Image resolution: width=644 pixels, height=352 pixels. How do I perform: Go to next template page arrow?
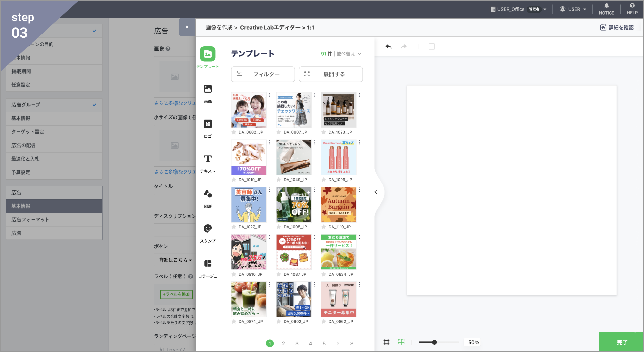(338, 343)
